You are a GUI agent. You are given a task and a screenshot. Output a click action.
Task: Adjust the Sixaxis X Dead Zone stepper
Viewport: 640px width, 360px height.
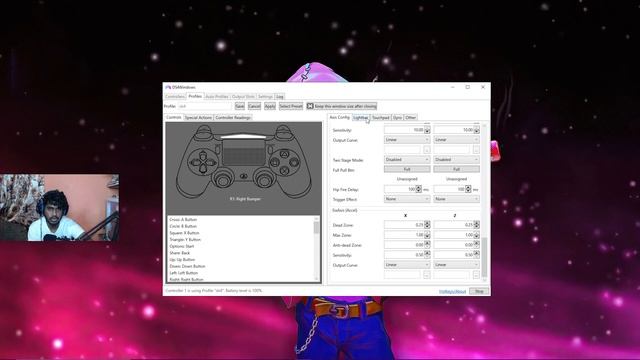pyautogui.click(x=427, y=225)
